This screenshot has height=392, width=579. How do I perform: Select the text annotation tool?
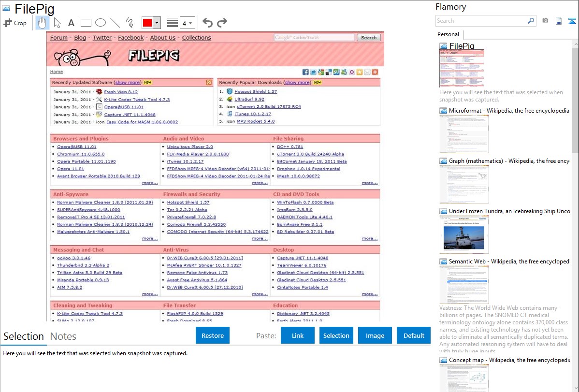(x=71, y=23)
